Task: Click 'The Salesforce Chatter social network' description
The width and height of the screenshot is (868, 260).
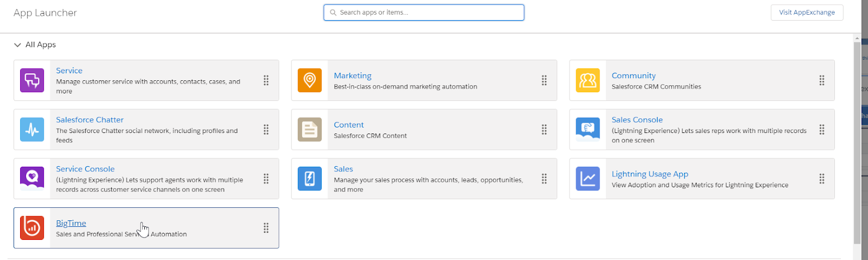Action: click(x=146, y=135)
